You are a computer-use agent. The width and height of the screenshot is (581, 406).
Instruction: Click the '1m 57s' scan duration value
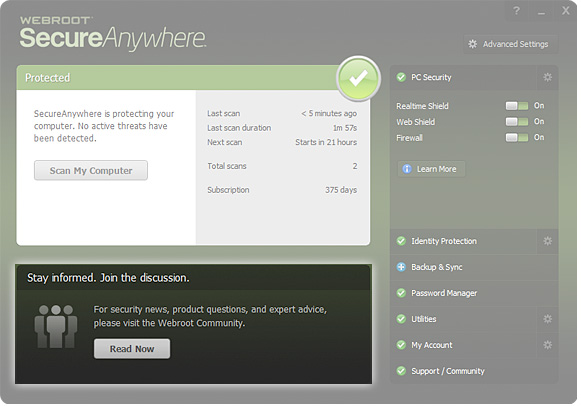coord(345,128)
